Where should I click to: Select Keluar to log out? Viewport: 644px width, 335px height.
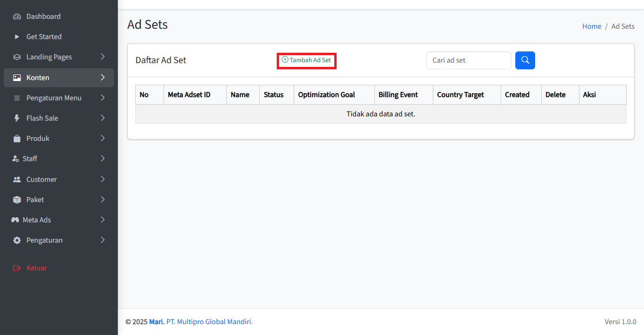pyautogui.click(x=36, y=268)
